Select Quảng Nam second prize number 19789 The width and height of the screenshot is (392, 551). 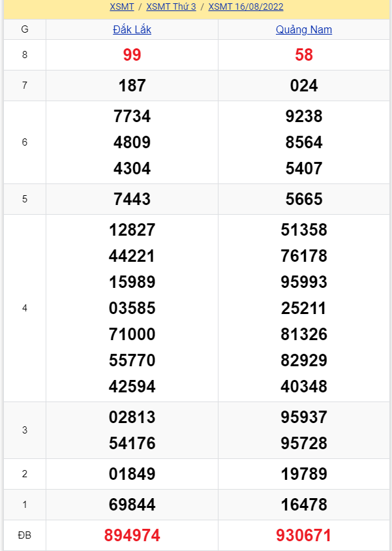tap(304, 474)
